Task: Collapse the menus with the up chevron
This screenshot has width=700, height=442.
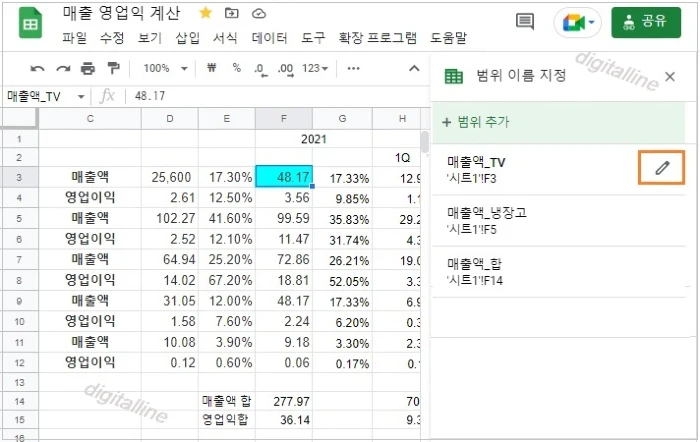Action: coord(414,68)
